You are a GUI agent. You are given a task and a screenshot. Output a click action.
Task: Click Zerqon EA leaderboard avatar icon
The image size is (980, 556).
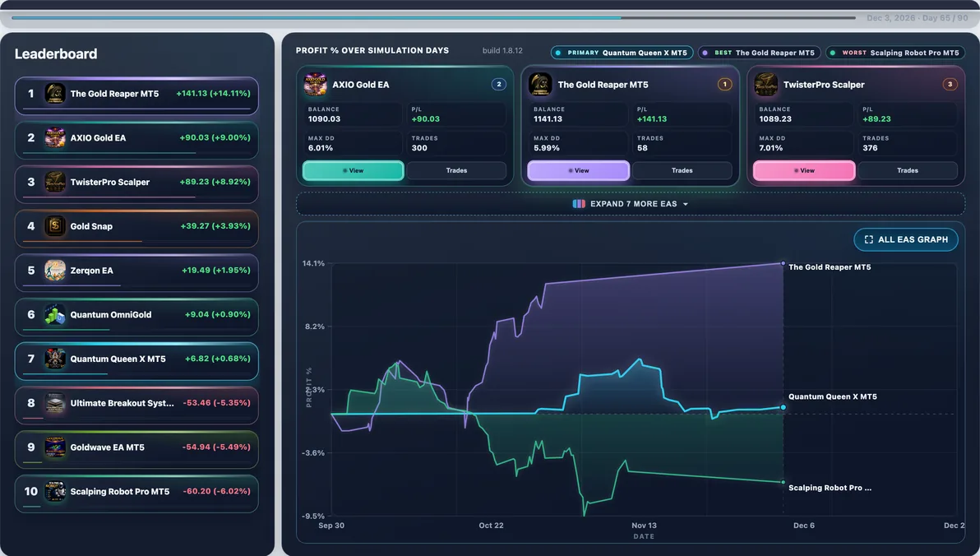55,270
